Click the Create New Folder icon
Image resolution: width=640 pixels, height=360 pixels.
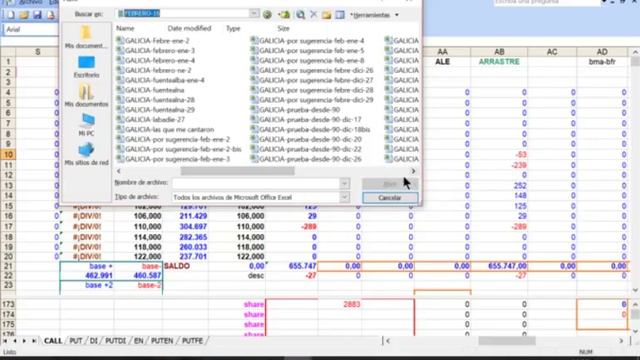(x=326, y=15)
